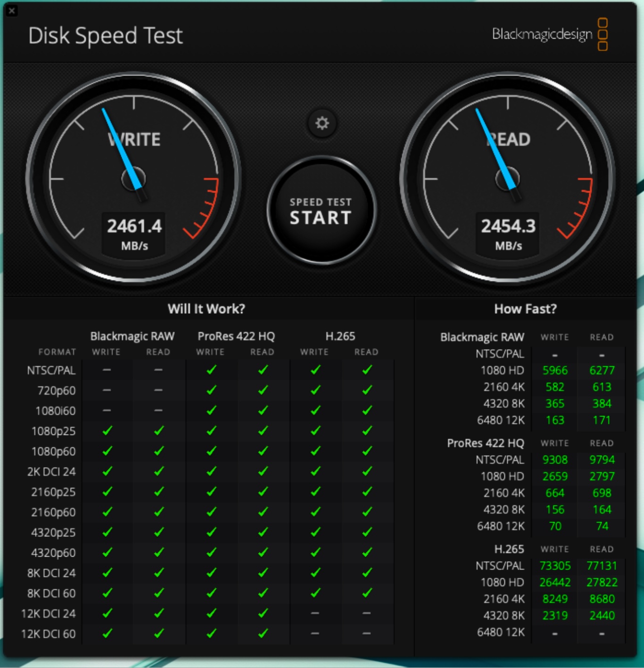Close the Disk Speed Test window

click(12, 10)
